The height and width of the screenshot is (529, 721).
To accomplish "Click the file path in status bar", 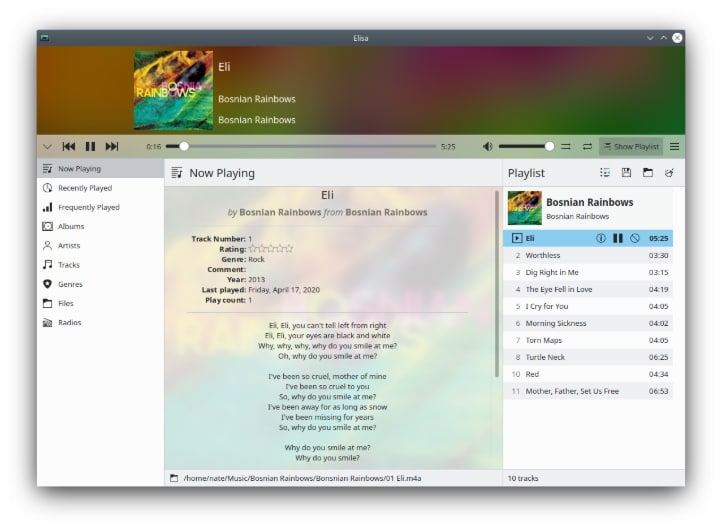I will 302,478.
